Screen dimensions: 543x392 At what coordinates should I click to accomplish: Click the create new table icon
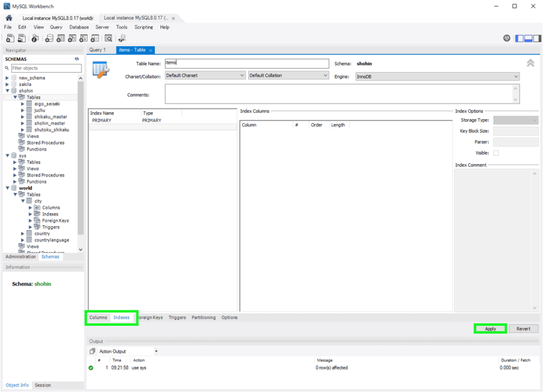(x=60, y=38)
